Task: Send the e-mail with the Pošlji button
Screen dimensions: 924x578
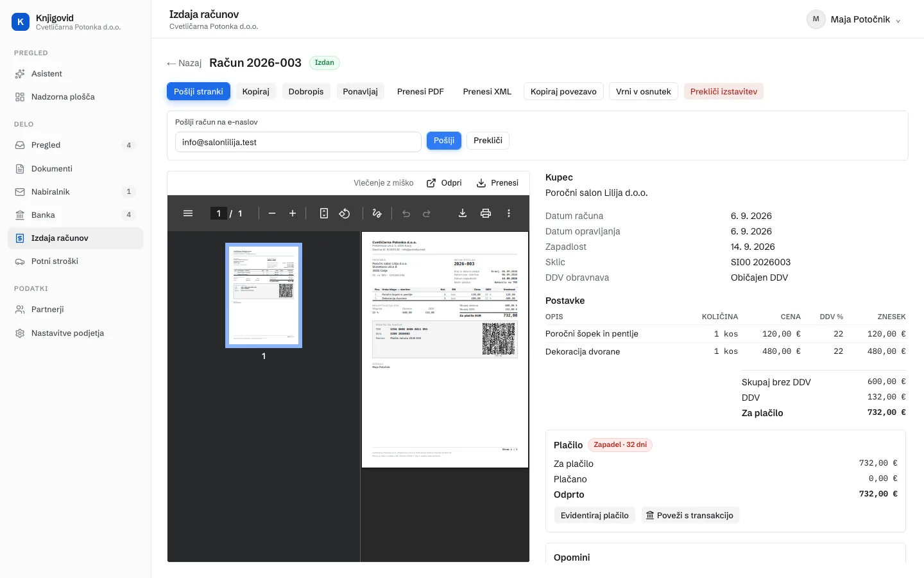Action: 444,141
